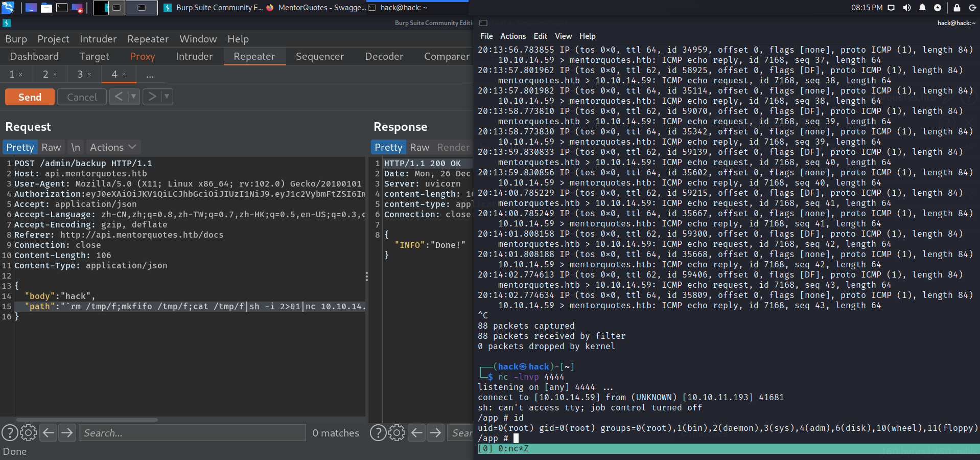This screenshot has width=980, height=460.
Task: Open the power manager tray icon
Action: [x=938, y=8]
